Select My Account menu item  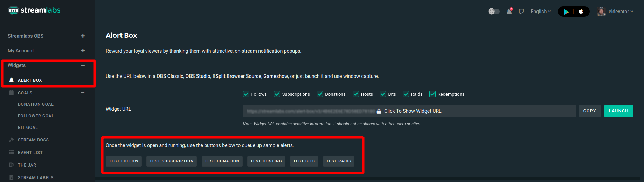21,51
